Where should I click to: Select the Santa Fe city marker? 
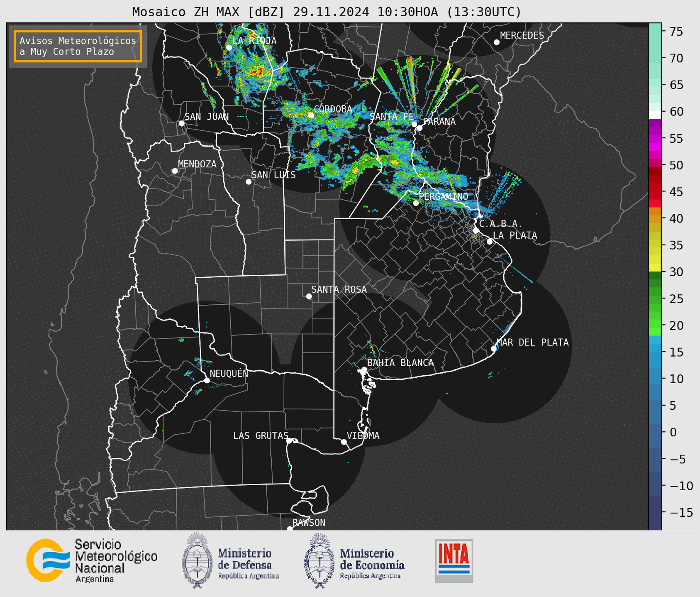(414, 124)
